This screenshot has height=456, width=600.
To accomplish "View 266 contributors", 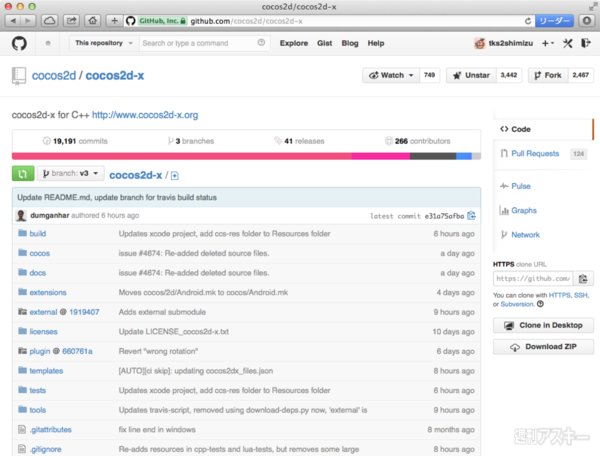I will 417,141.
